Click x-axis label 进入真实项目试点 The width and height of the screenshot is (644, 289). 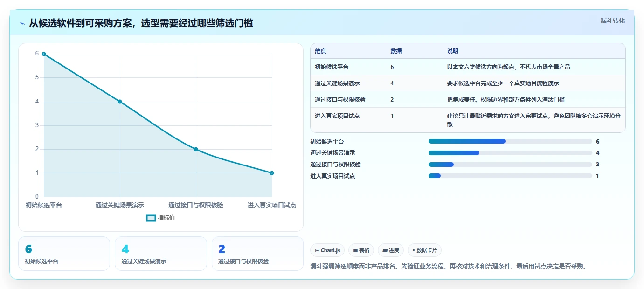(x=272, y=206)
